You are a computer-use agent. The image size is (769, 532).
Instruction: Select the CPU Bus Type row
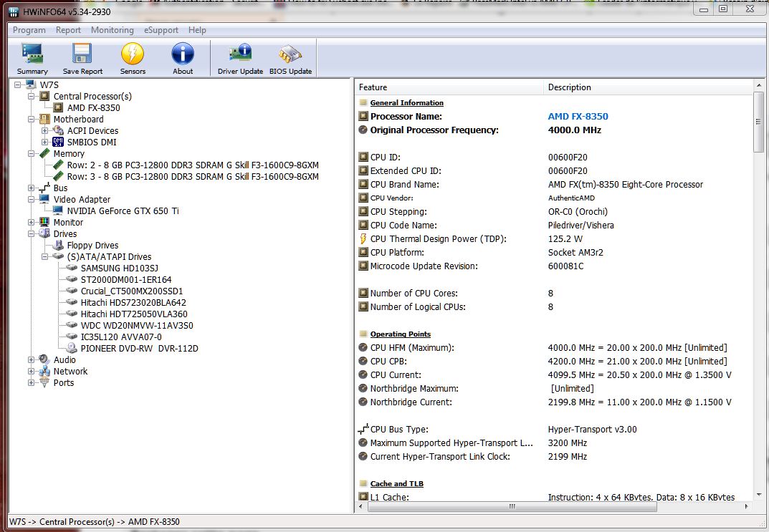[554, 429]
